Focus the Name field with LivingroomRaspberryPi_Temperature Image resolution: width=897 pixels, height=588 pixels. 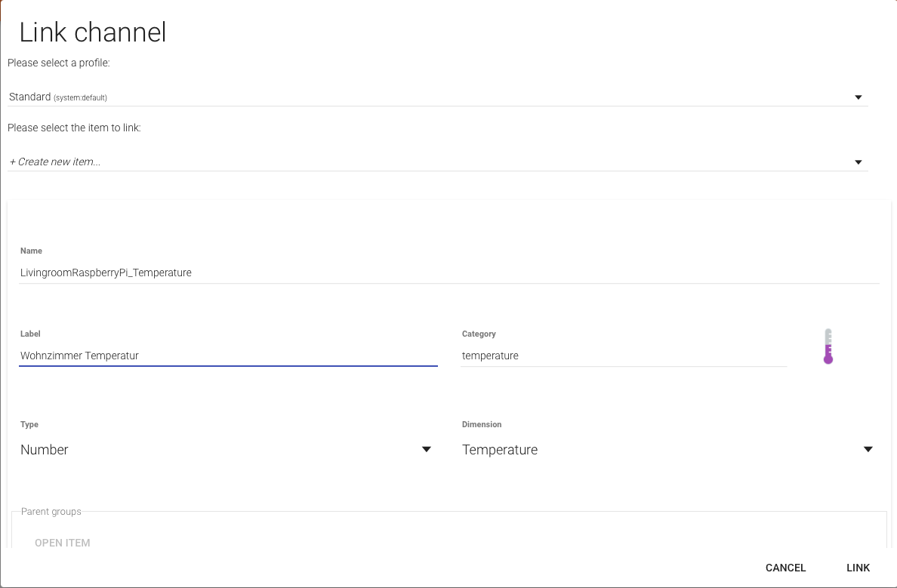(448, 272)
